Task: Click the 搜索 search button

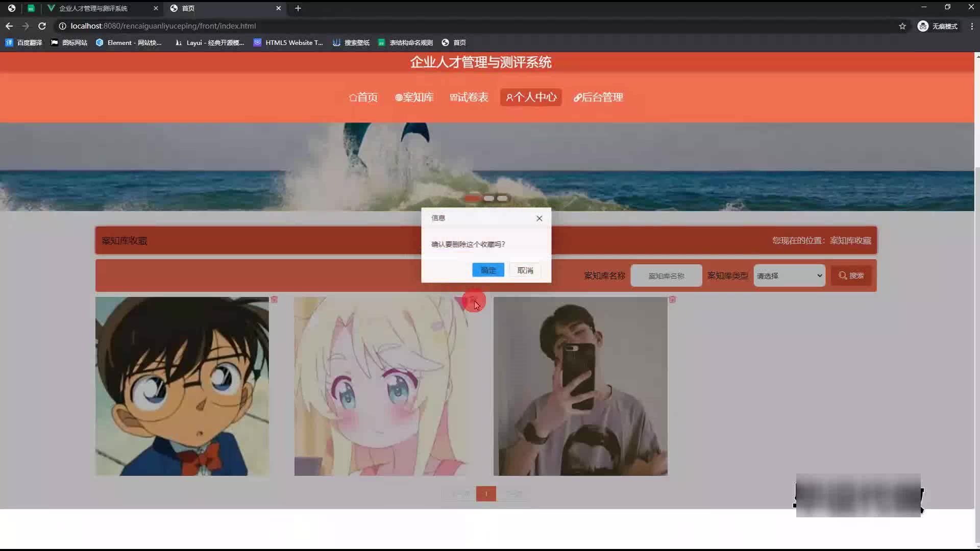Action: tap(851, 275)
